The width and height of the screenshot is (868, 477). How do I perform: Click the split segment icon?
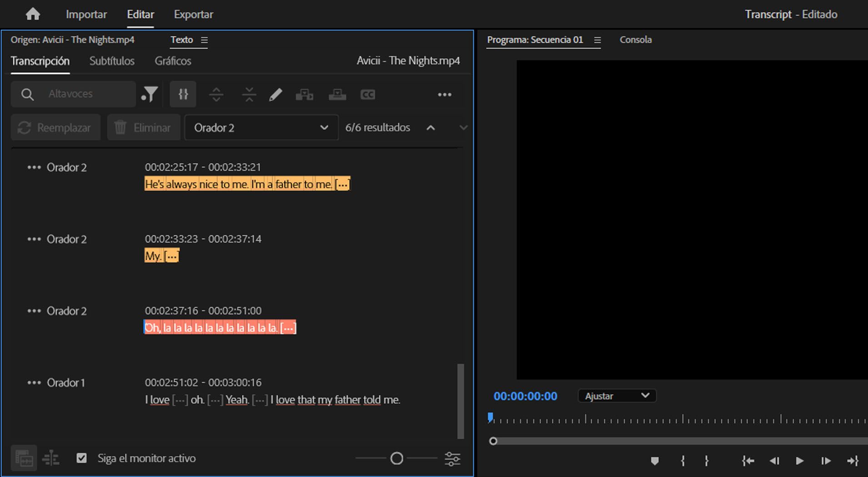coord(216,94)
